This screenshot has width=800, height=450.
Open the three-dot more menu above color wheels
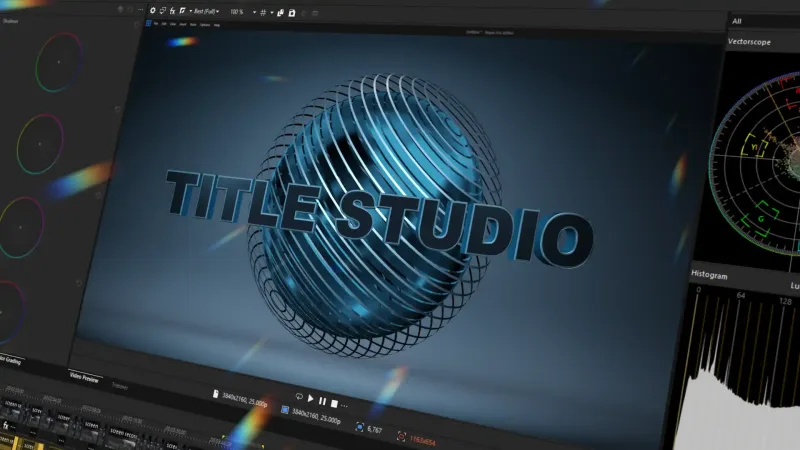(x=140, y=9)
